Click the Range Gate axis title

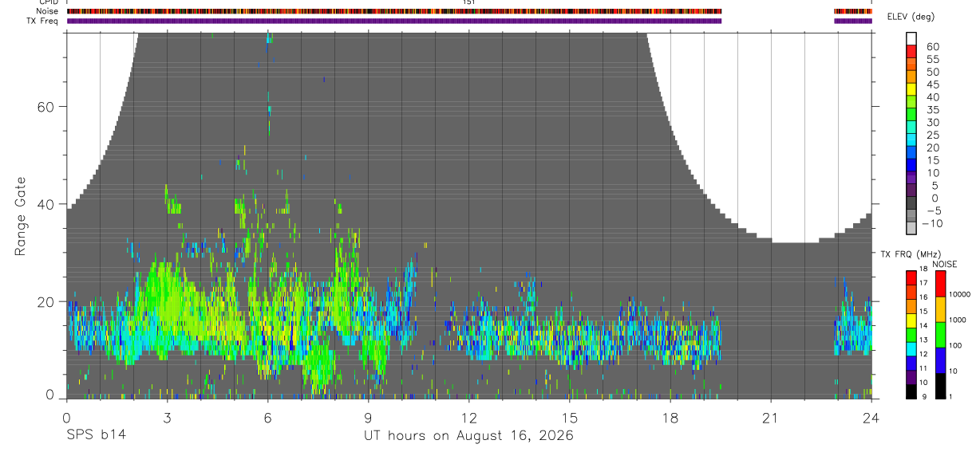22,216
